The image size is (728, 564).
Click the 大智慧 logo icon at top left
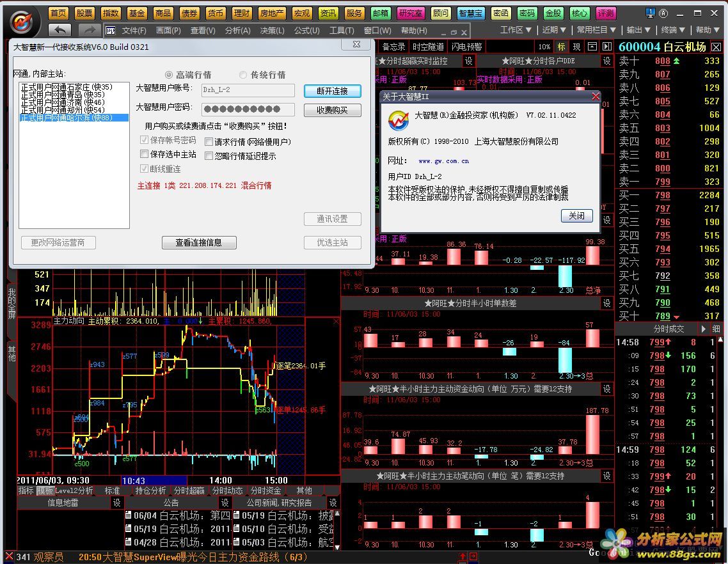[x=21, y=22]
